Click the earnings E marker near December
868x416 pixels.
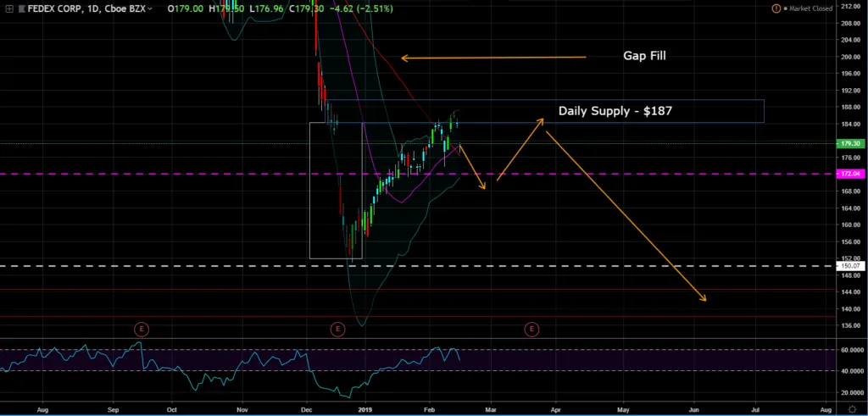tap(337, 328)
